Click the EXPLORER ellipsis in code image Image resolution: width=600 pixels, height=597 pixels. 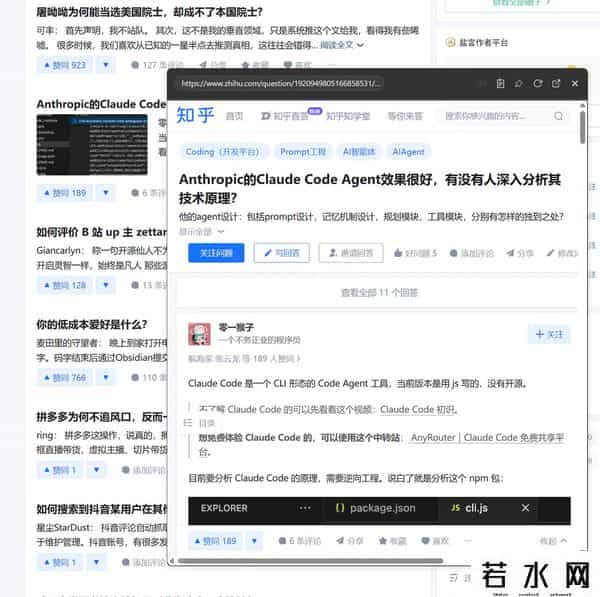click(305, 508)
